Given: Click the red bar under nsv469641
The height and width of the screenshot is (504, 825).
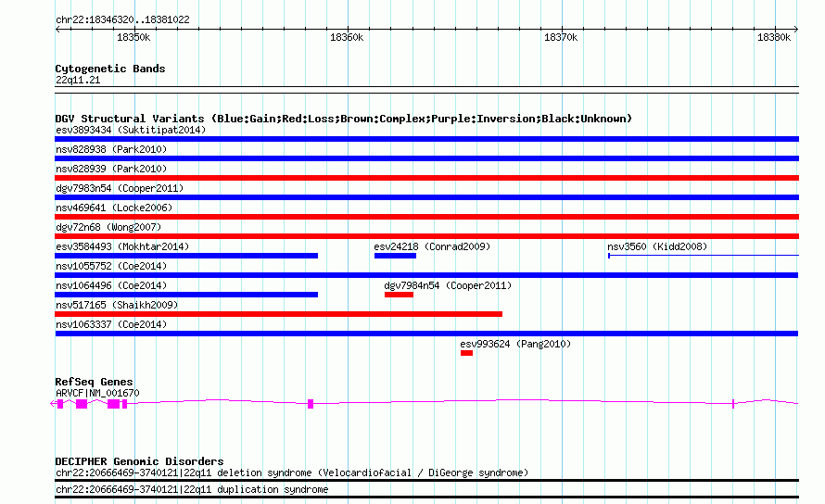Looking at the screenshot, I should [x=426, y=217].
